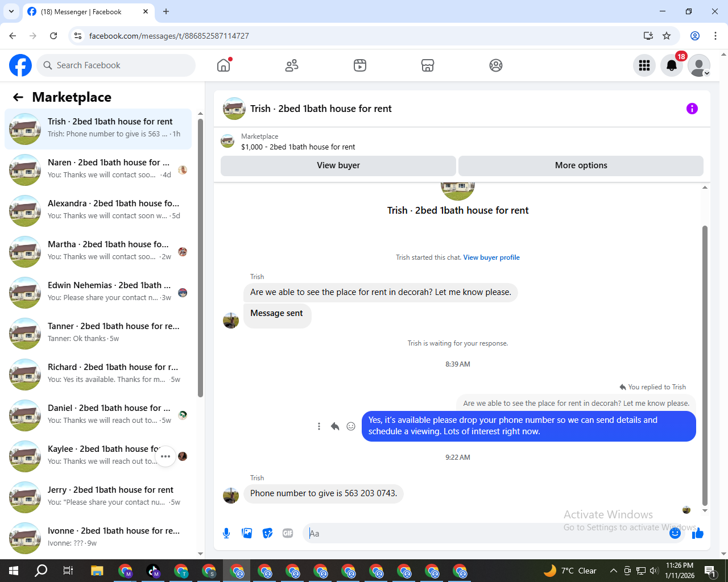Image resolution: width=728 pixels, height=582 pixels.
Task: Open the taskbar volume control
Action: [654, 571]
